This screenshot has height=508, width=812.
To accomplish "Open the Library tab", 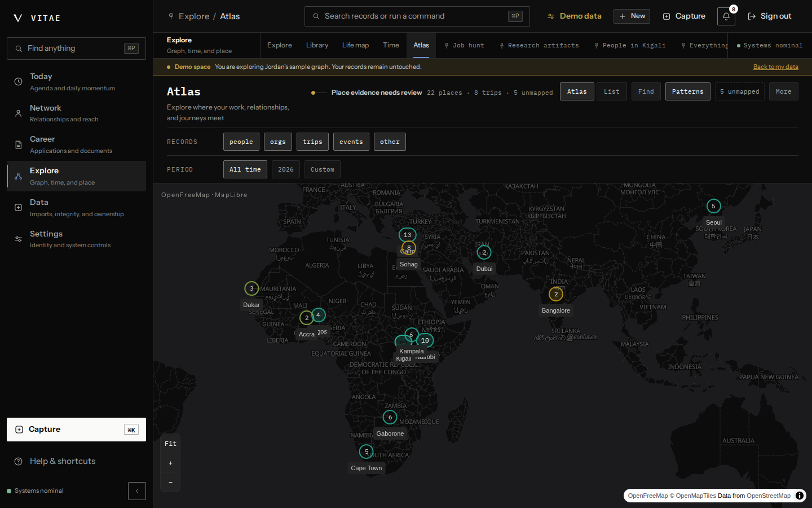I will click(317, 45).
